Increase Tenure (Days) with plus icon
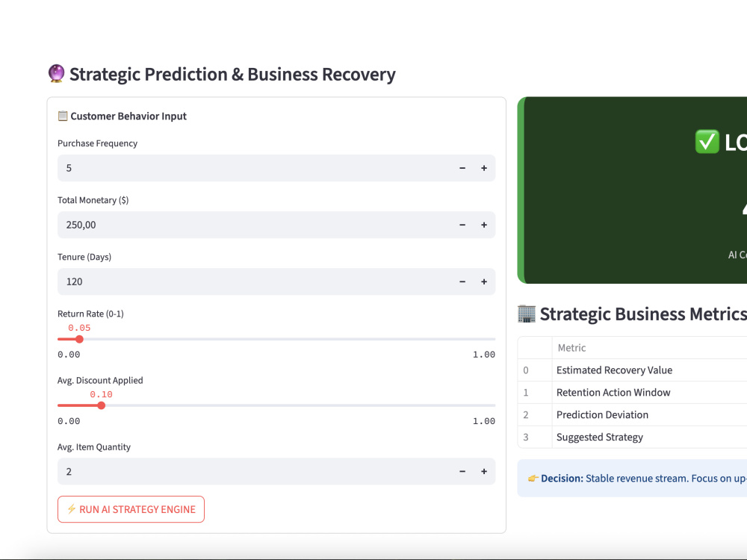The width and height of the screenshot is (747, 560). pos(484,282)
